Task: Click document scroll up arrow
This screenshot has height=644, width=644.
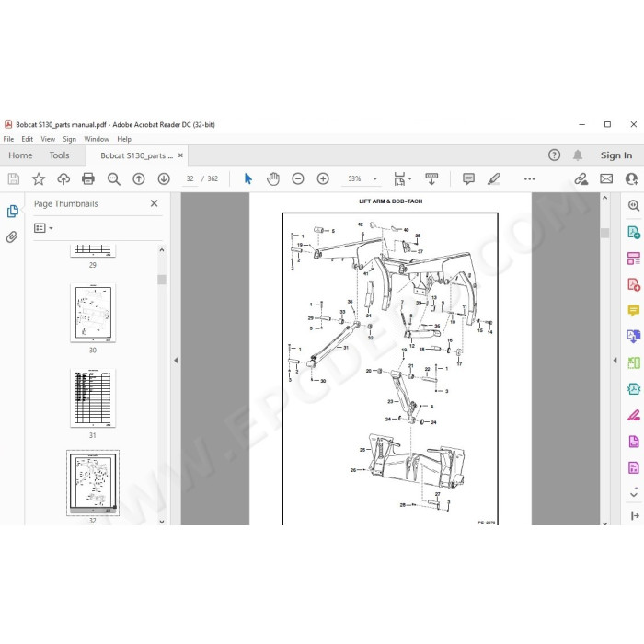Action: (604, 198)
